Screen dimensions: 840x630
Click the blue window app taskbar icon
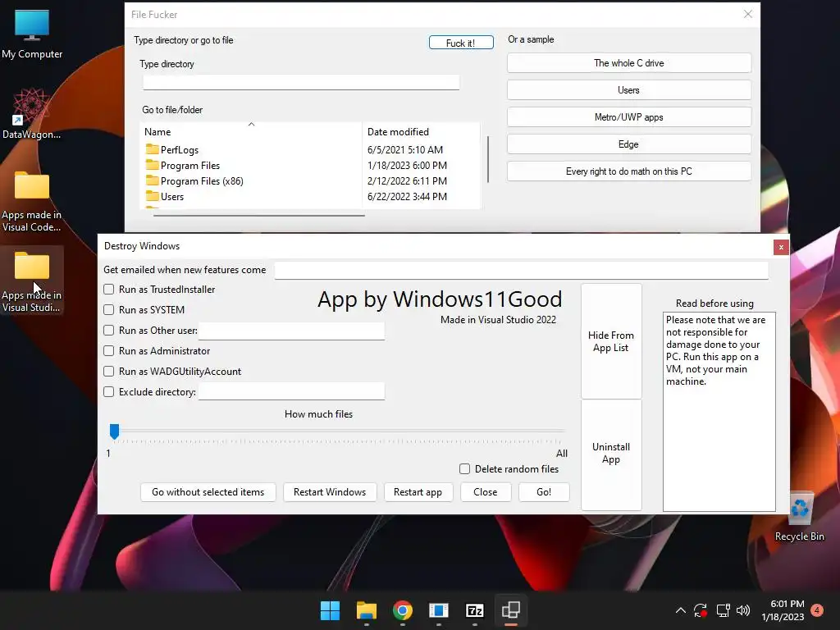[439, 610]
